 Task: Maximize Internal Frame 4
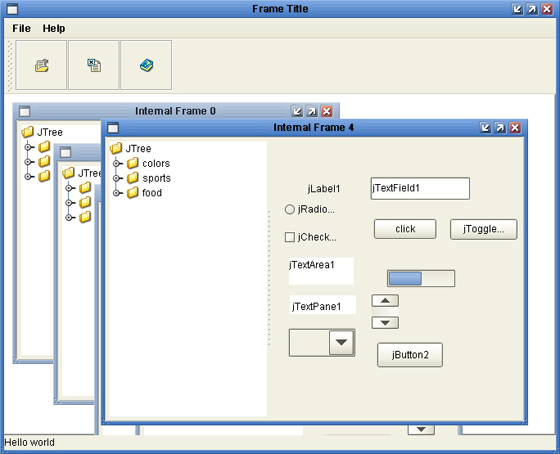pos(500,128)
